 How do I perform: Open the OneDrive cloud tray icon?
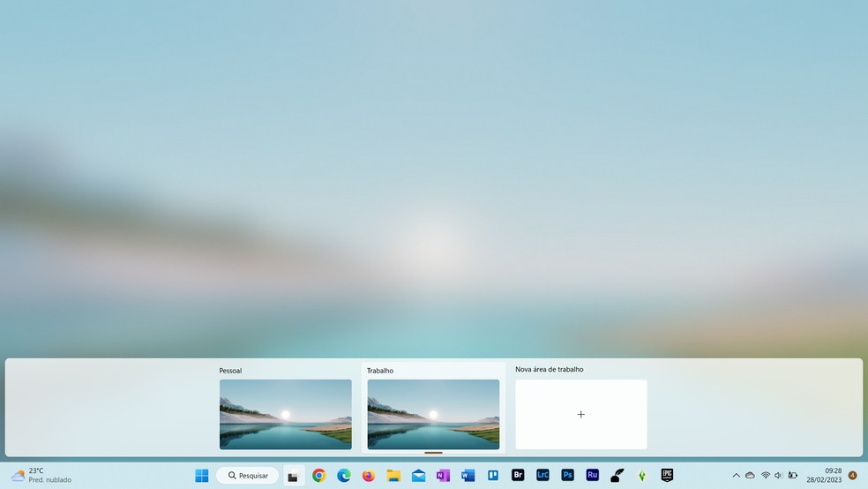[x=750, y=475]
